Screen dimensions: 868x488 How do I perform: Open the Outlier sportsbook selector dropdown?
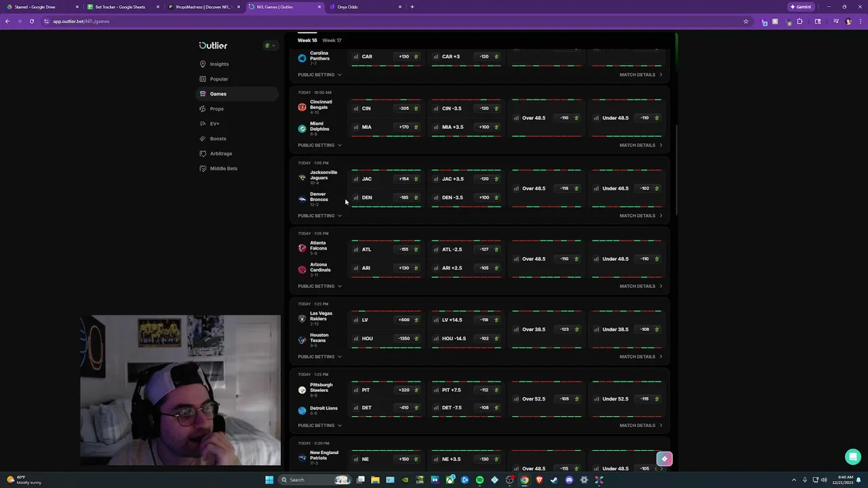tap(270, 45)
